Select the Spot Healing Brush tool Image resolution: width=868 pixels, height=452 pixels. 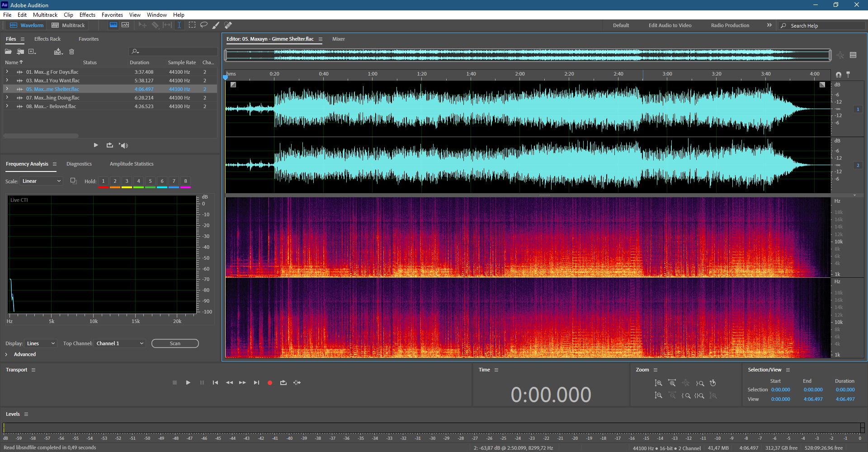point(228,25)
